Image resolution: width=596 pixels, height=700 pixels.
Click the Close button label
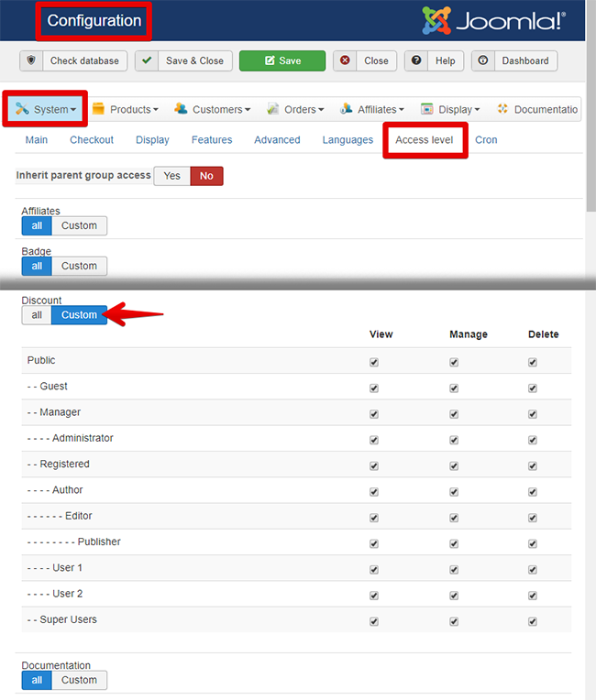click(376, 60)
